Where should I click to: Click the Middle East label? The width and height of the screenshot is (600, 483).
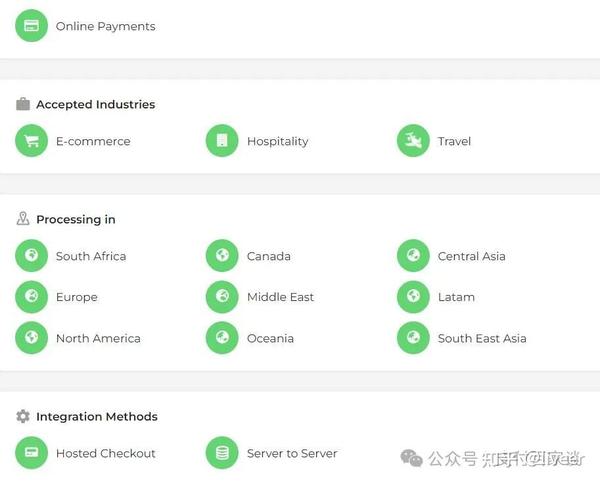click(x=280, y=297)
